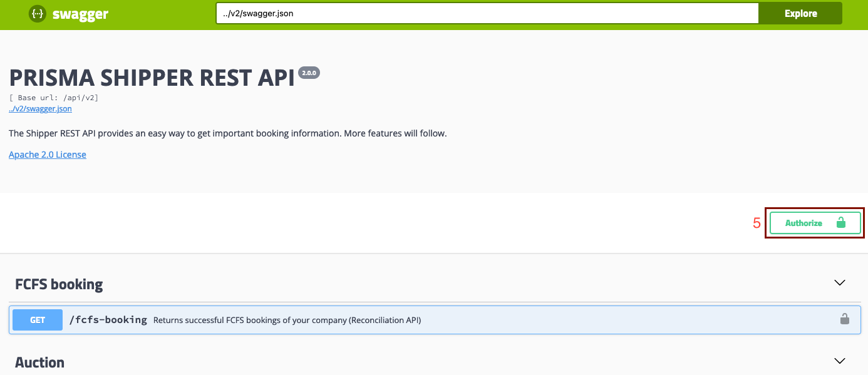Click the swagger logo icon
Image resolution: width=868 pixels, height=375 pixels.
click(x=38, y=14)
